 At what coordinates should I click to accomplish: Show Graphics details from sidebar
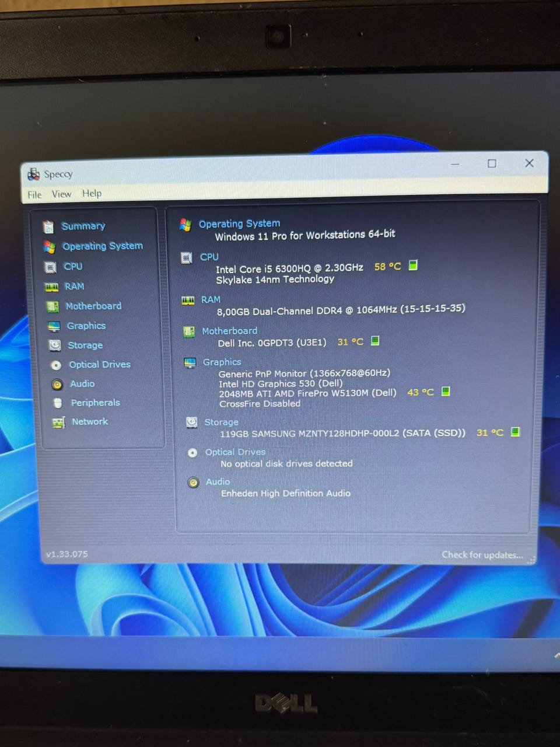coord(86,326)
